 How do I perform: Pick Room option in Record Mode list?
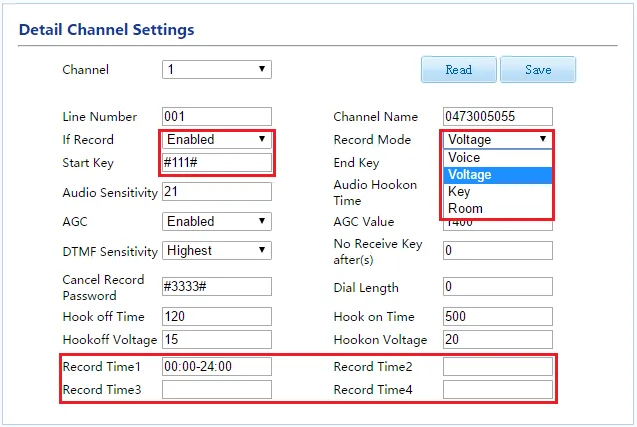point(497,209)
